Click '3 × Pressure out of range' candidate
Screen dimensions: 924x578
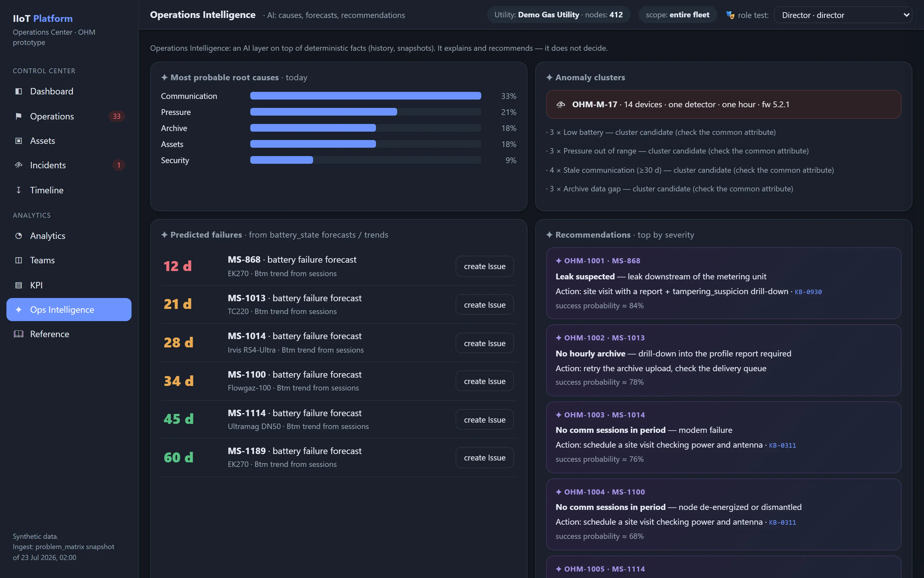(x=677, y=151)
